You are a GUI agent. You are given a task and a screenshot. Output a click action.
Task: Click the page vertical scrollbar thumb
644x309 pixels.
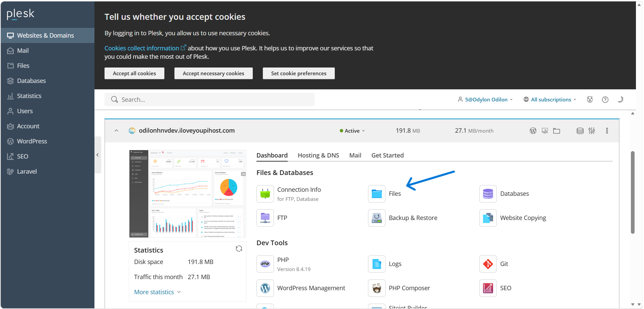click(x=633, y=191)
